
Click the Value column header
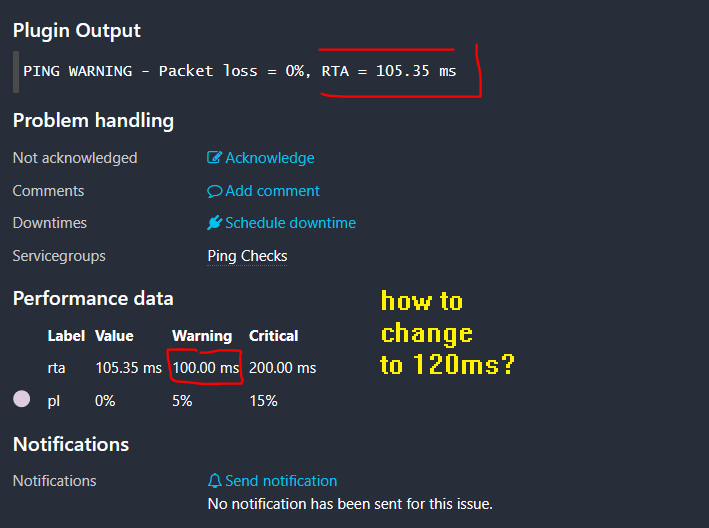tap(114, 336)
